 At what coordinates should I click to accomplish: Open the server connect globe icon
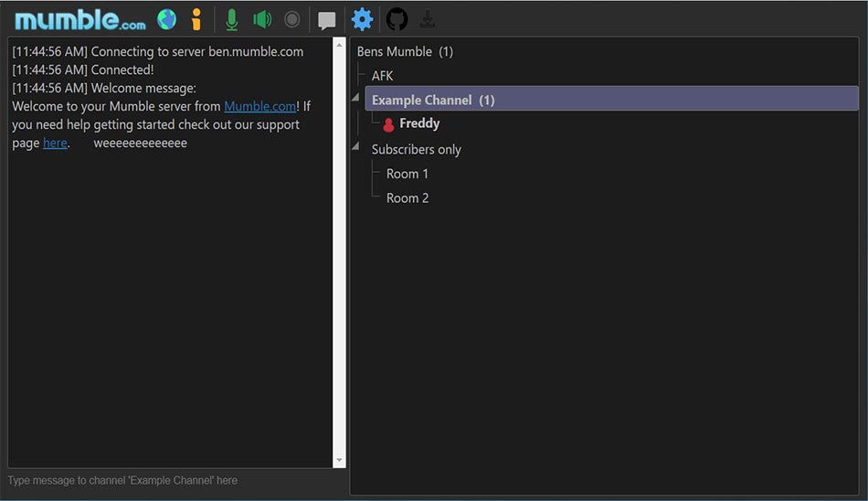(166, 19)
